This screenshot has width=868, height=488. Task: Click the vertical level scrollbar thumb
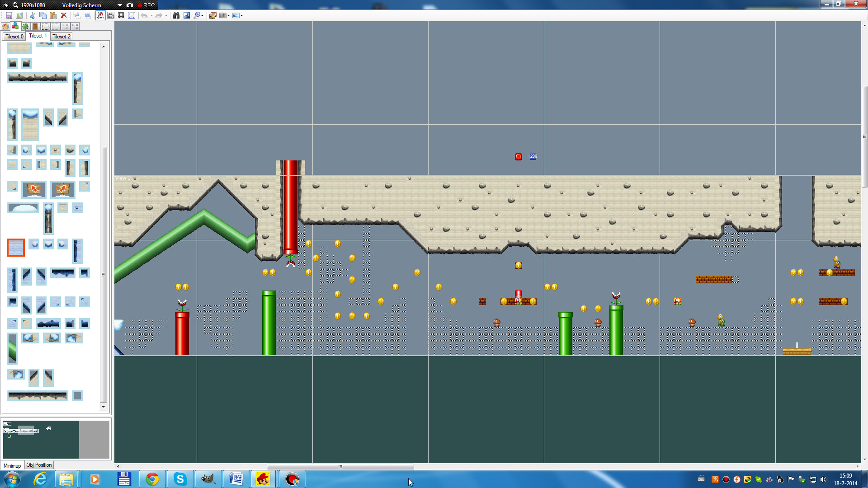point(864,136)
